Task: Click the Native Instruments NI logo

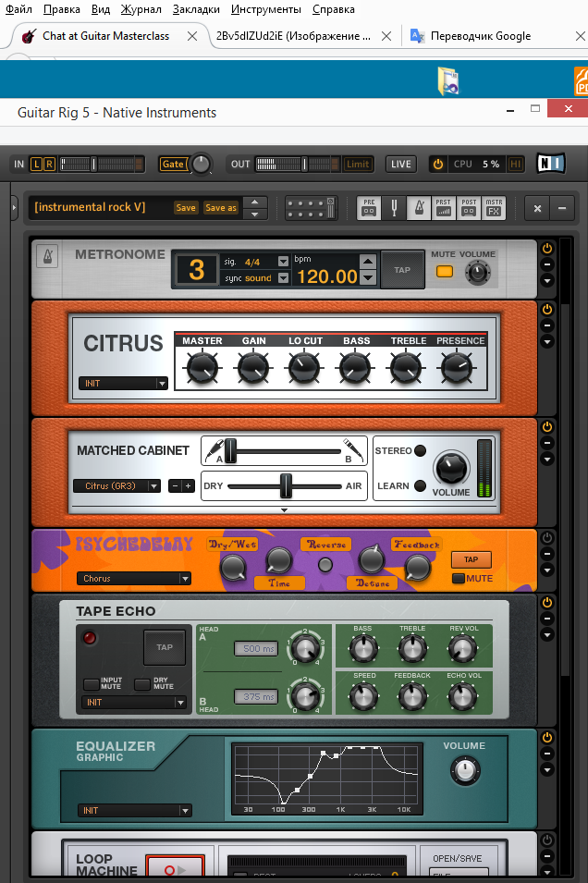Action: pos(550,164)
